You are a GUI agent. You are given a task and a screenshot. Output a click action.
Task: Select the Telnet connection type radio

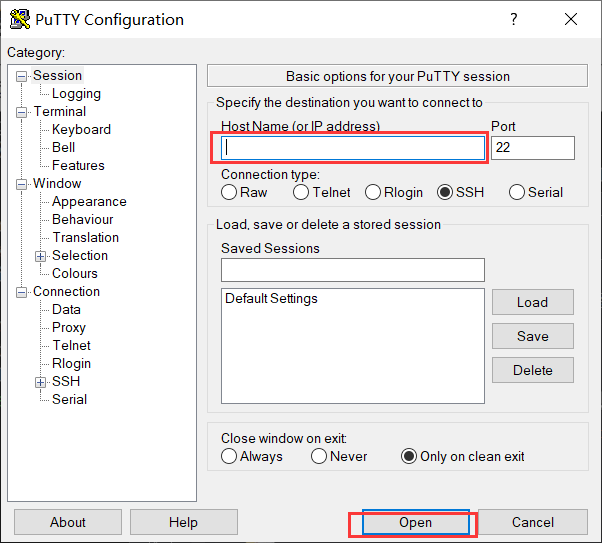pyautogui.click(x=301, y=192)
